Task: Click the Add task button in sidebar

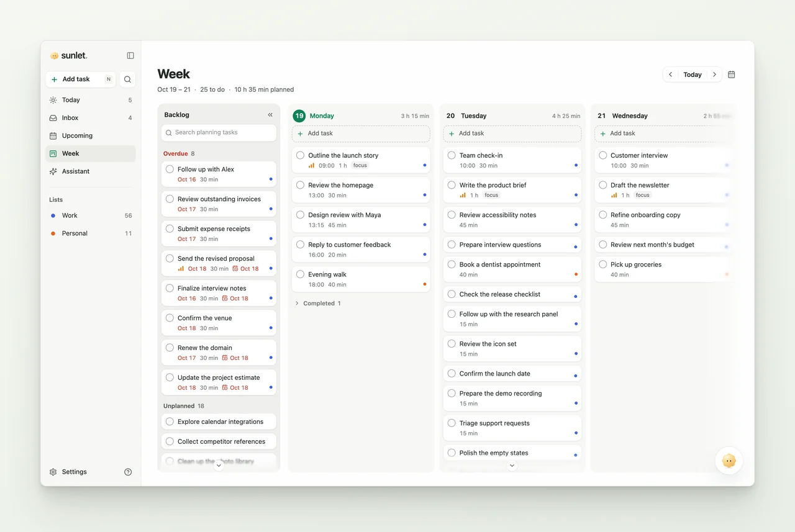Action: pyautogui.click(x=81, y=79)
